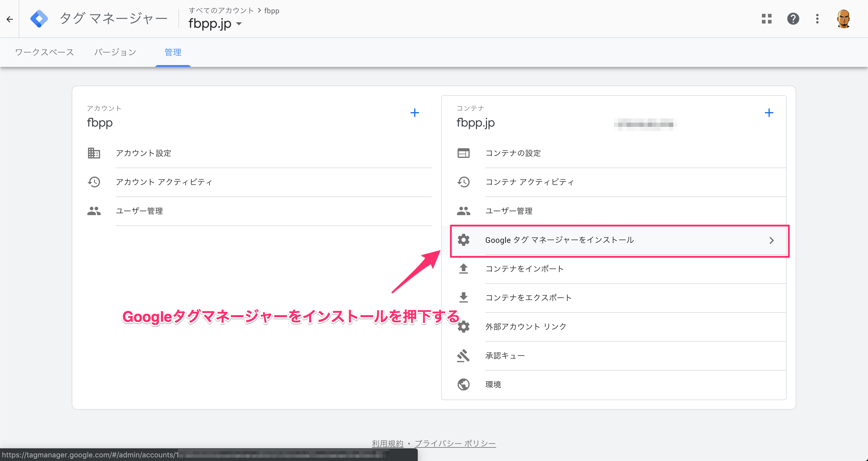The width and height of the screenshot is (868, 461).
Task: Click the building icon beside アカウント設定
Action: pos(94,153)
